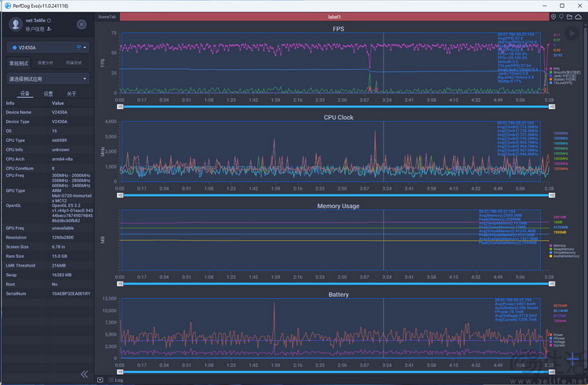Click the red label1 scene bar
Viewport: 588px width, 385px height.
(x=334, y=17)
